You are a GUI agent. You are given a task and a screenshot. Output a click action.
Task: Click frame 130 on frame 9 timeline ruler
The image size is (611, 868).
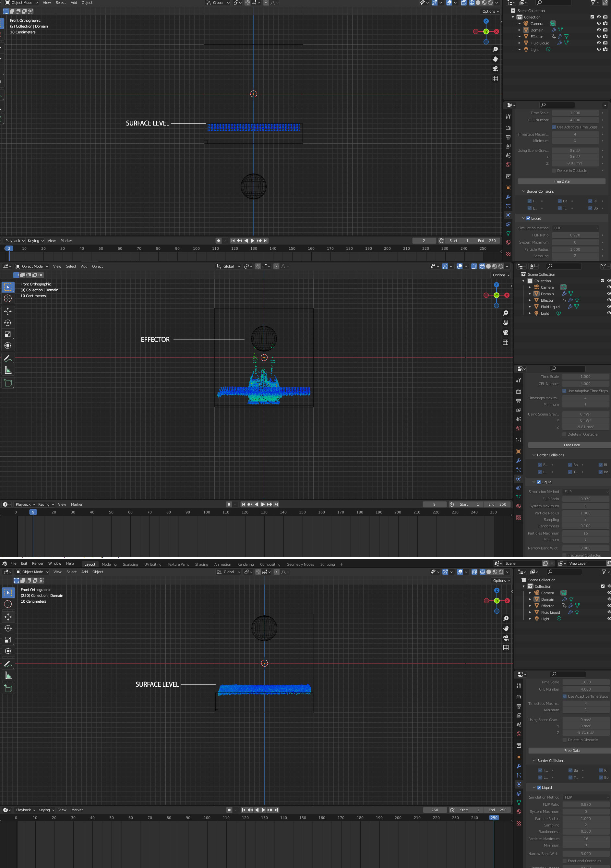[264, 512]
